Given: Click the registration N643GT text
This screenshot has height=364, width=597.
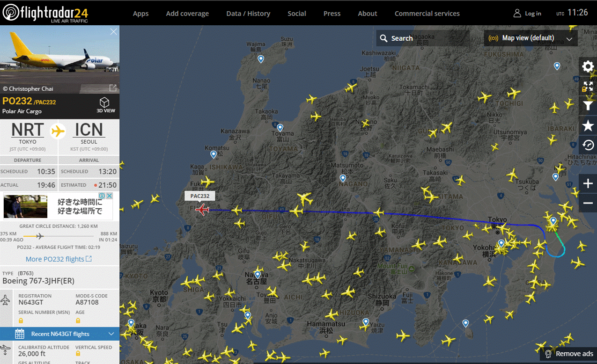Looking at the screenshot, I should click(x=31, y=303).
